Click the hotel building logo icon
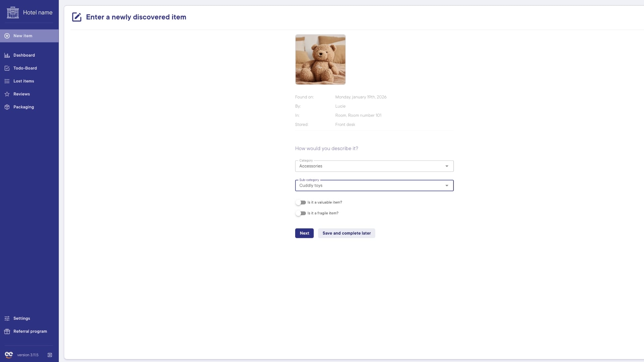Screen dimensions: 644x362 point(13,12)
